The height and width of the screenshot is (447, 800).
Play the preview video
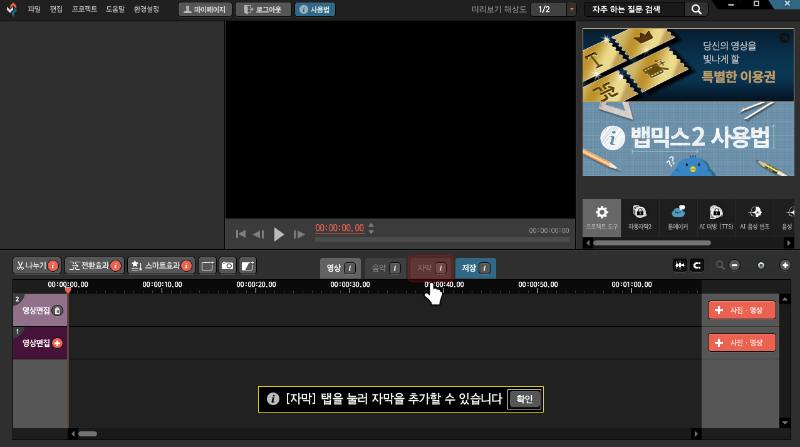coord(279,234)
